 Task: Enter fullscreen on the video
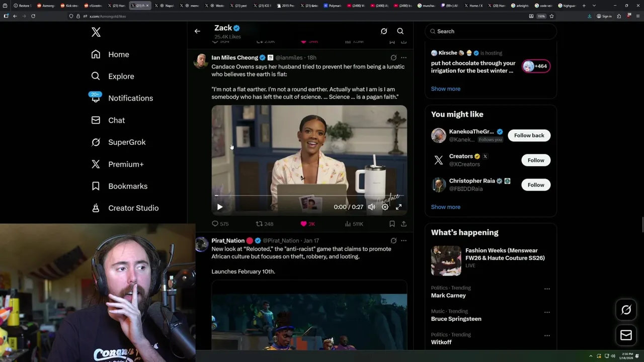(398, 207)
